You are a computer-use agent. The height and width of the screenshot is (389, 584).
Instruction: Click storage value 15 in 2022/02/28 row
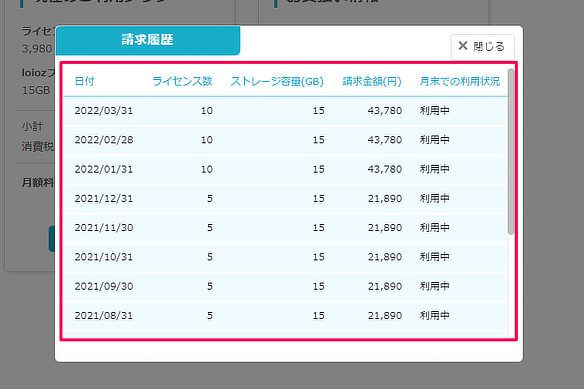pos(318,140)
